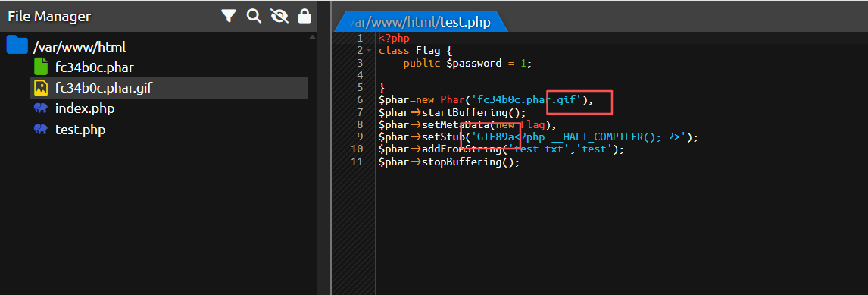Click the PHP elephant icon beside index.php
This screenshot has width=868, height=295.
click(41, 108)
